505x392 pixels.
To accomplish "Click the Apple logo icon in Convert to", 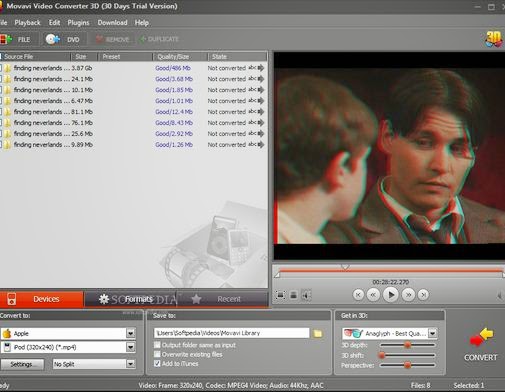I will (7, 333).
